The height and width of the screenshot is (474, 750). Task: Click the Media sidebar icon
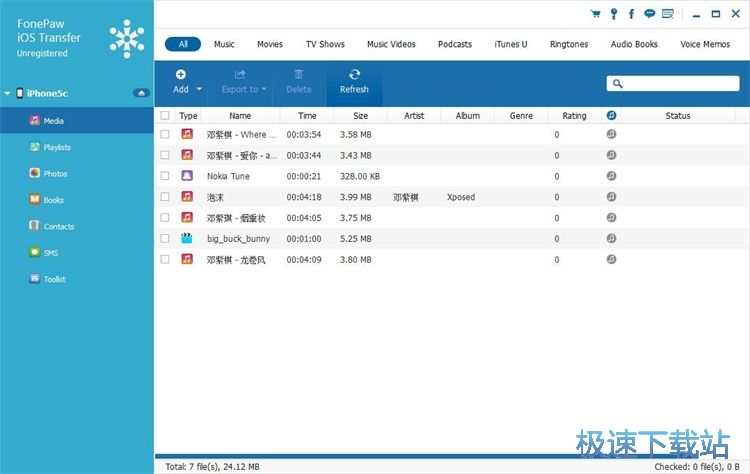click(x=34, y=120)
